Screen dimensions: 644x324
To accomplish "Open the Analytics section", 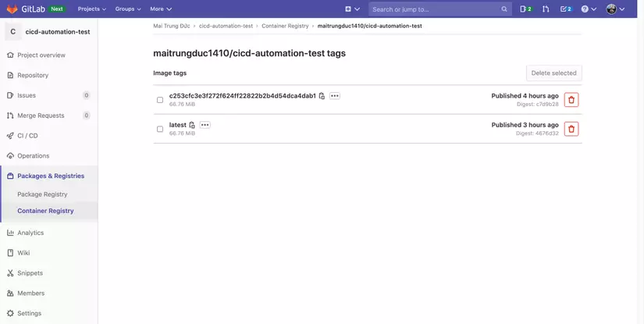I will pos(30,233).
